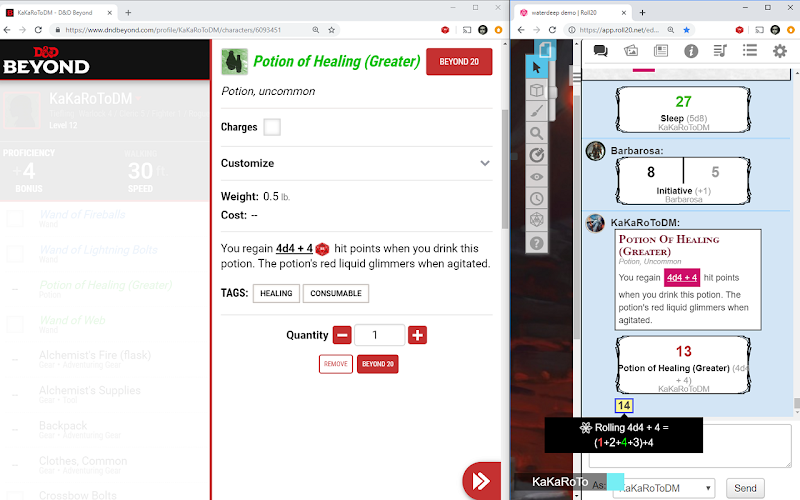Choose the Roll20 layer cube tool
Viewport: 800px width, 500px height.
pos(536,90)
